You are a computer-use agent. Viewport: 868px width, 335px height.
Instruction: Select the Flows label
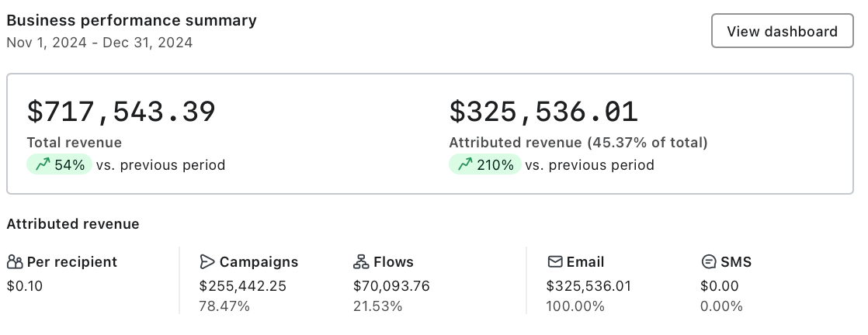[x=394, y=262]
